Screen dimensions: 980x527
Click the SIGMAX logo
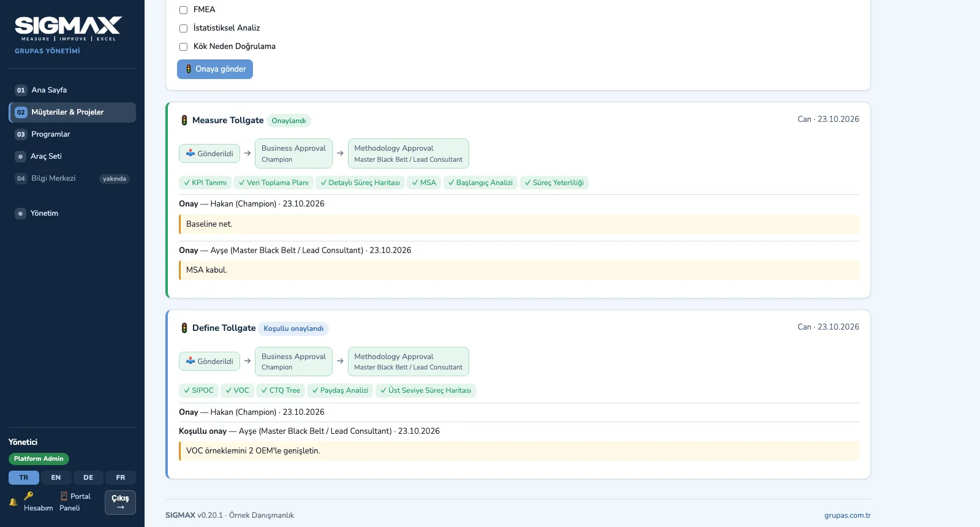coord(68,29)
